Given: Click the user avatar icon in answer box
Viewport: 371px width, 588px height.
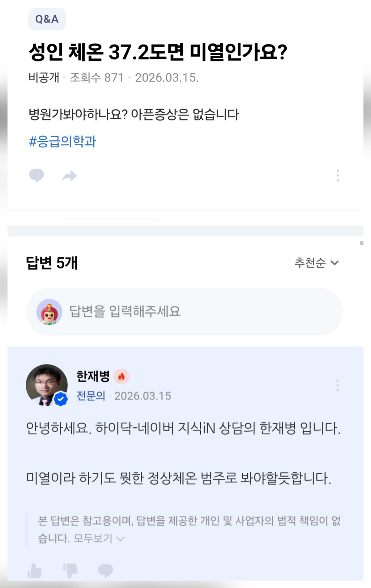Looking at the screenshot, I should (x=49, y=312).
